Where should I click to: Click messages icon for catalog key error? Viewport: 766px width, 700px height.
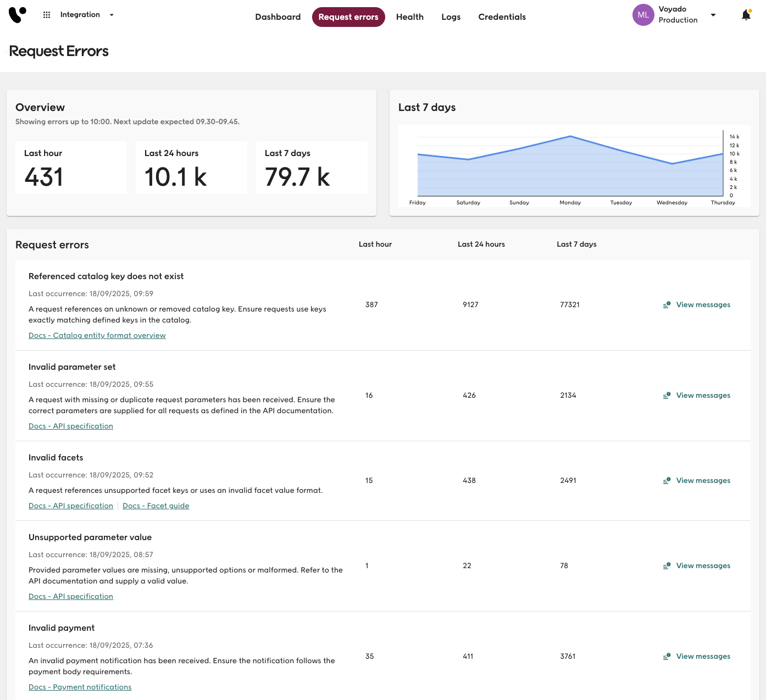coord(667,305)
